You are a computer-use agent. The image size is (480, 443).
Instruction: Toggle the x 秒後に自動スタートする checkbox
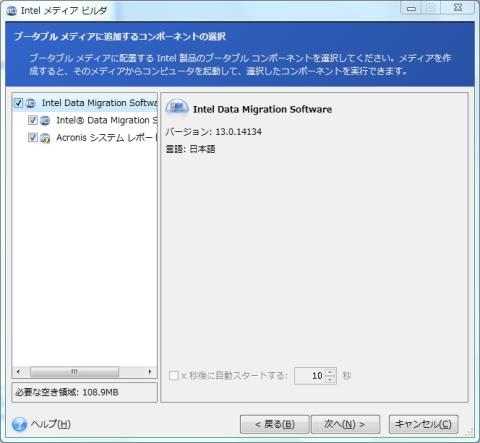pos(173,376)
